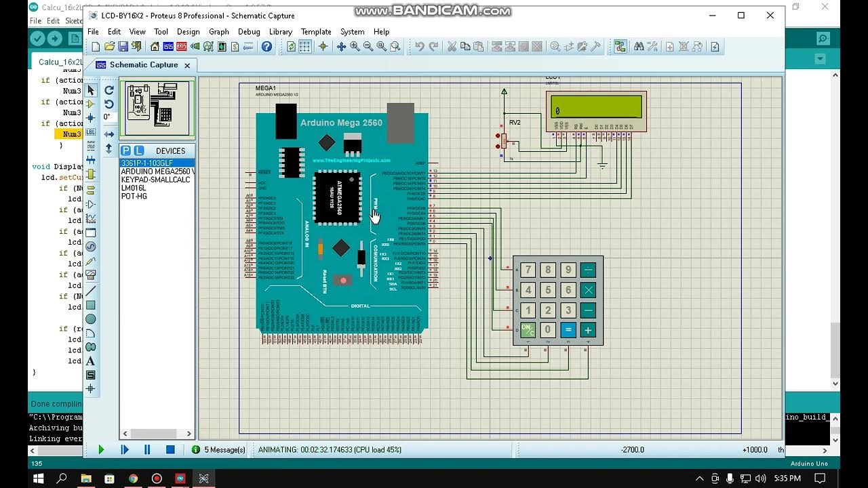
Task: Select the 2D line drawing tool
Action: 91,291
